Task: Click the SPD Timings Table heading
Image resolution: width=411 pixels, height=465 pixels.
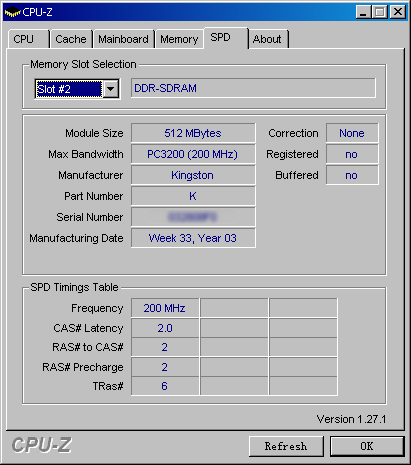Action: 74,287
